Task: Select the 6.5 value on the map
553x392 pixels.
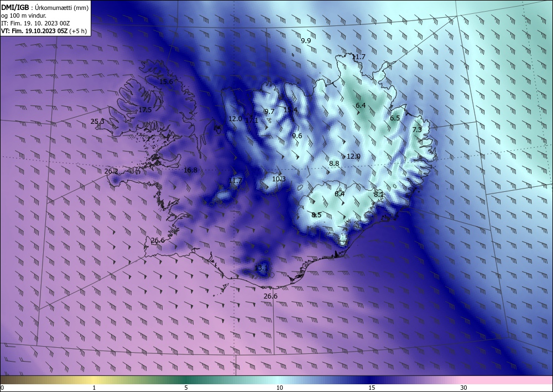Action: 395,118
